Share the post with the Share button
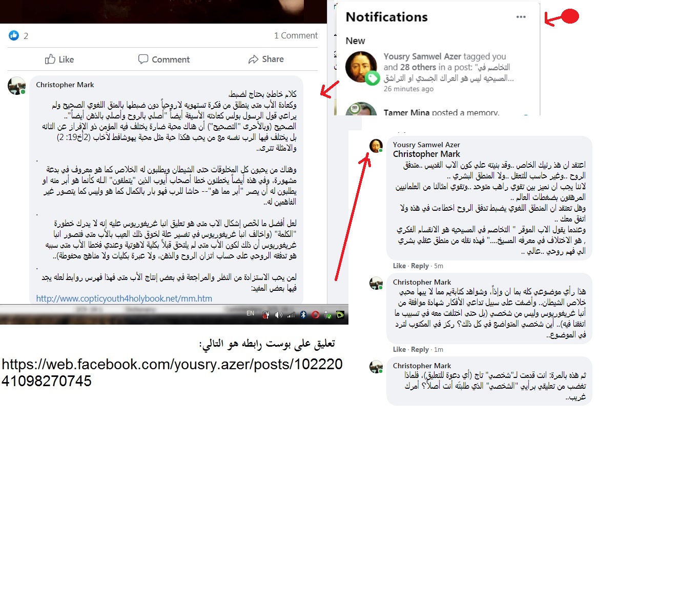Image resolution: width=700 pixels, height=600 pixels. tap(266, 59)
